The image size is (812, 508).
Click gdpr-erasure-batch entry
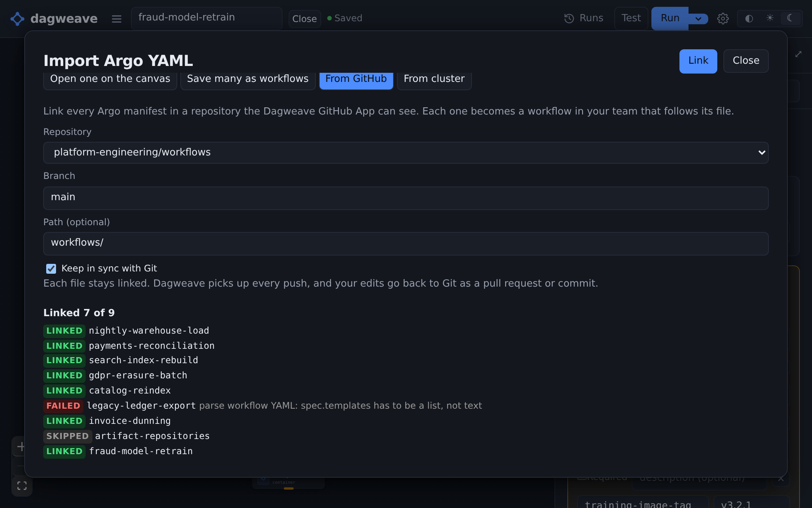138,376
